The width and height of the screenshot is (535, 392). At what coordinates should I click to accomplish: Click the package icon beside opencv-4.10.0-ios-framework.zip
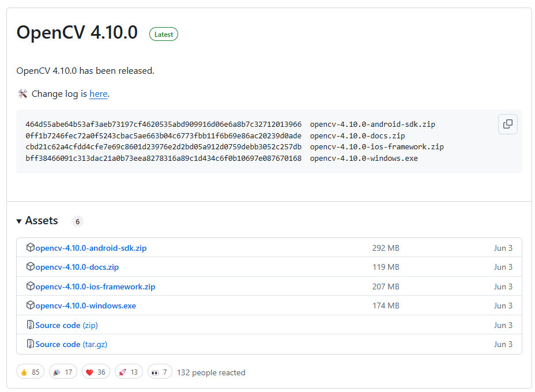click(x=31, y=286)
